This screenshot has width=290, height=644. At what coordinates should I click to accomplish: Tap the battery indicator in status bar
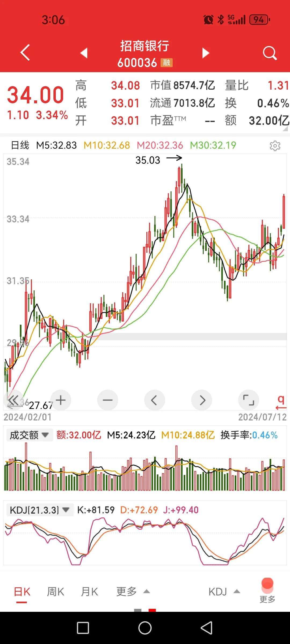click(260, 20)
